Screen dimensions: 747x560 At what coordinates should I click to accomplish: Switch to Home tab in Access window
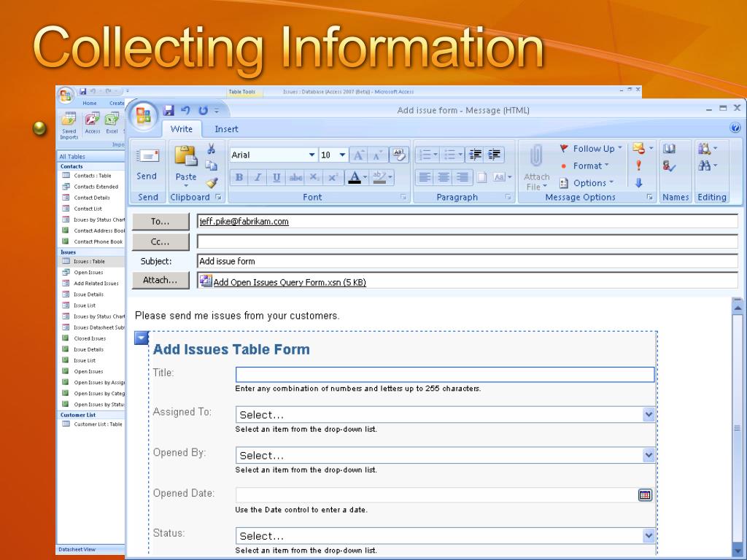90,103
